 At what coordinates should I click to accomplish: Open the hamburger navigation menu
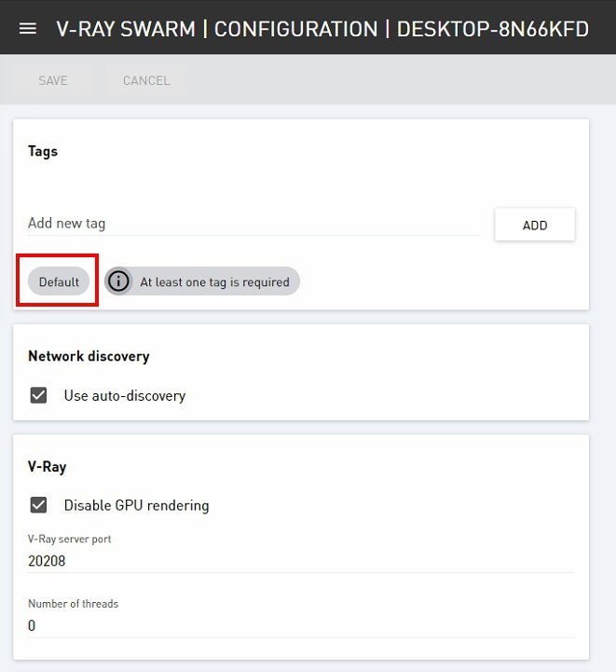tap(28, 29)
